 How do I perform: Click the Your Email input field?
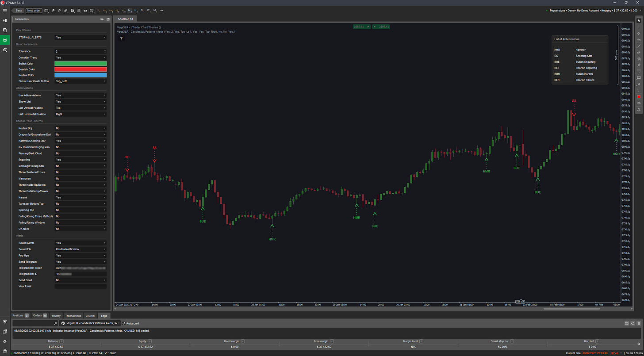point(80,286)
